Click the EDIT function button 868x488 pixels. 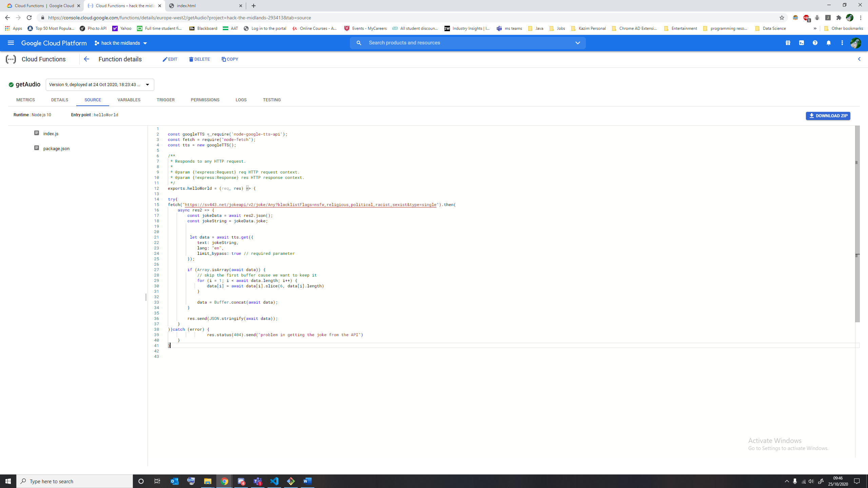[x=170, y=59]
